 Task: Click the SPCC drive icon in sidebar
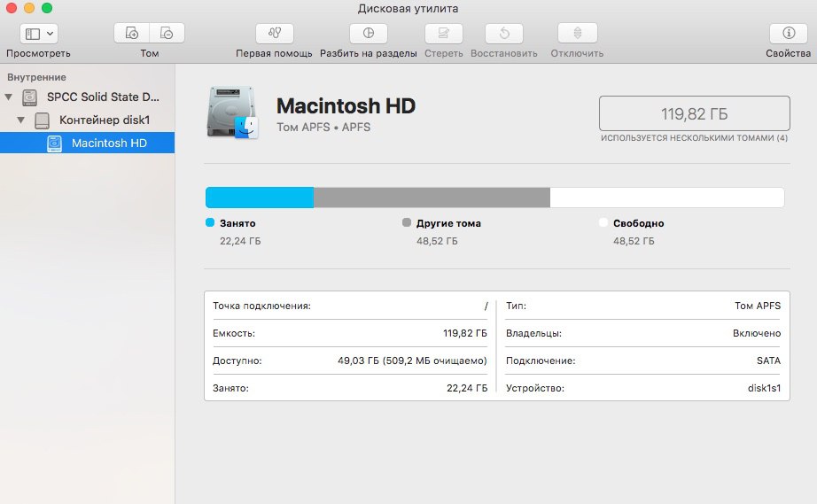click(x=30, y=97)
